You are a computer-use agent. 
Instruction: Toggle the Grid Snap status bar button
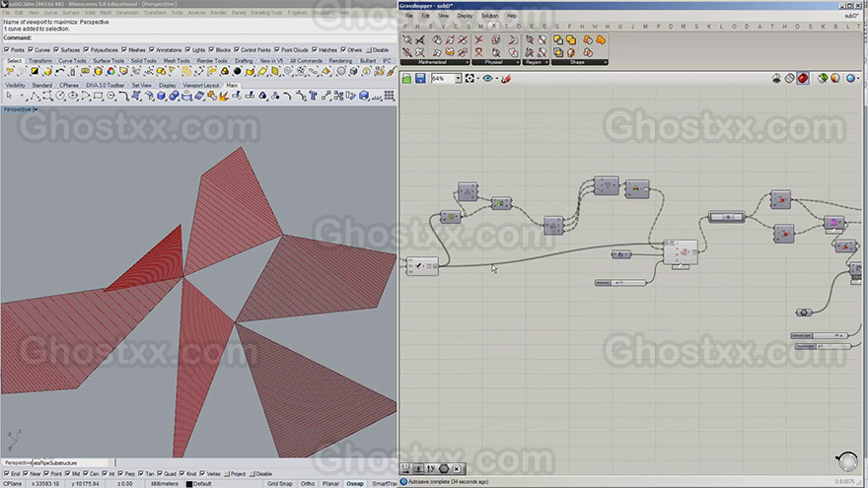pyautogui.click(x=279, y=484)
